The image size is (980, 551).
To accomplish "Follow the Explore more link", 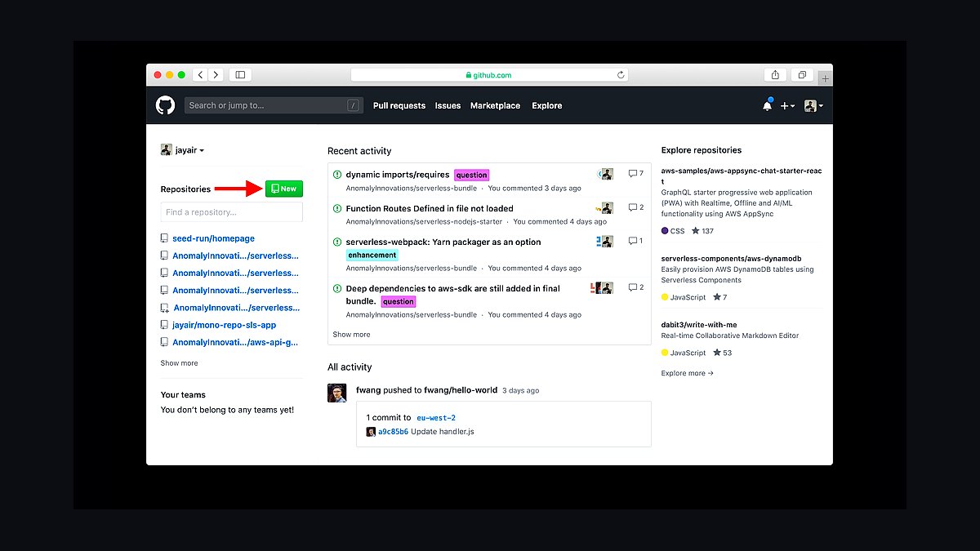I will tap(688, 373).
